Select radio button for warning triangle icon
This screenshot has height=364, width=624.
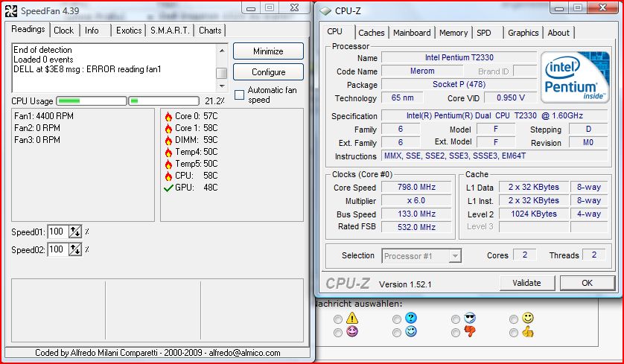coord(338,319)
